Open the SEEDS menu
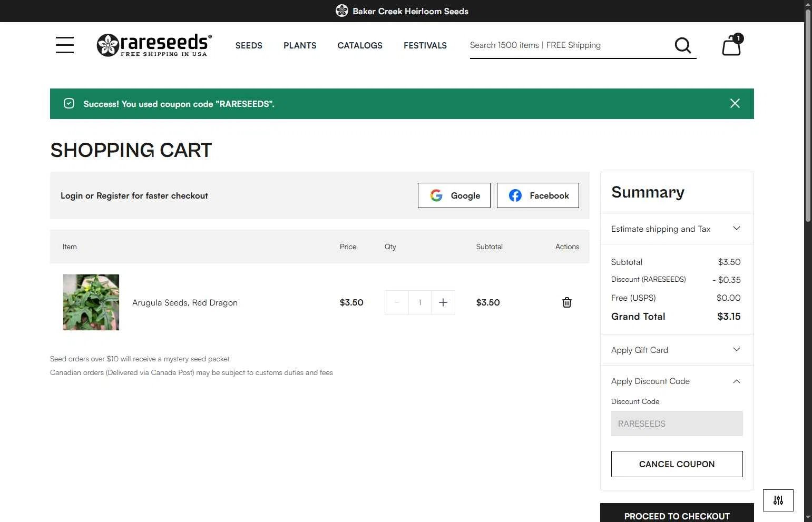The height and width of the screenshot is (522, 812). click(249, 45)
